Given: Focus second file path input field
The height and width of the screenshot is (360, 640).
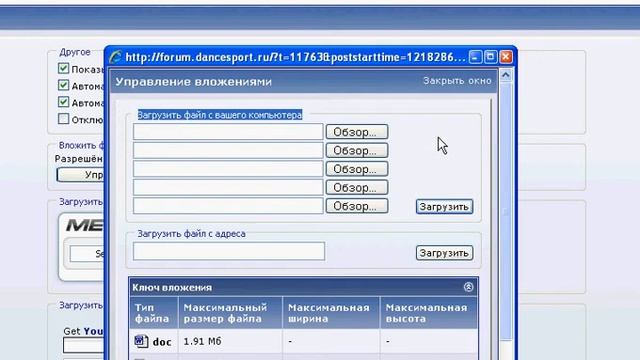Looking at the screenshot, I should [228, 150].
